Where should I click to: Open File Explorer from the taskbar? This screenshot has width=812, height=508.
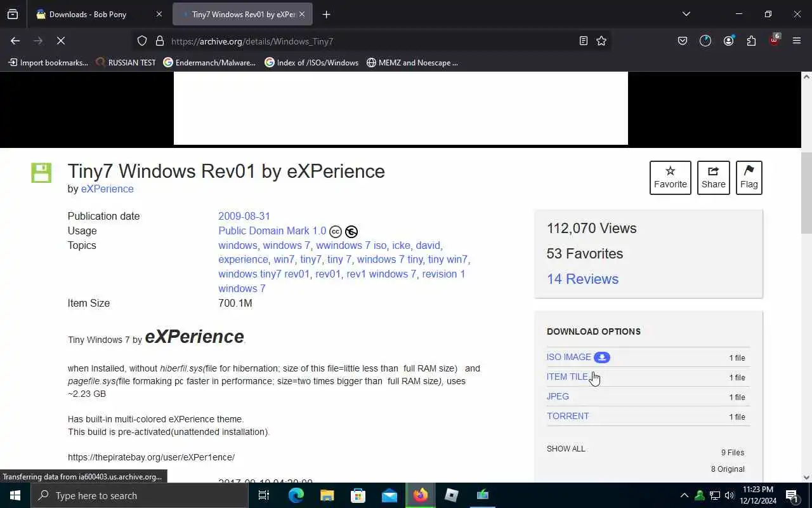(x=327, y=495)
